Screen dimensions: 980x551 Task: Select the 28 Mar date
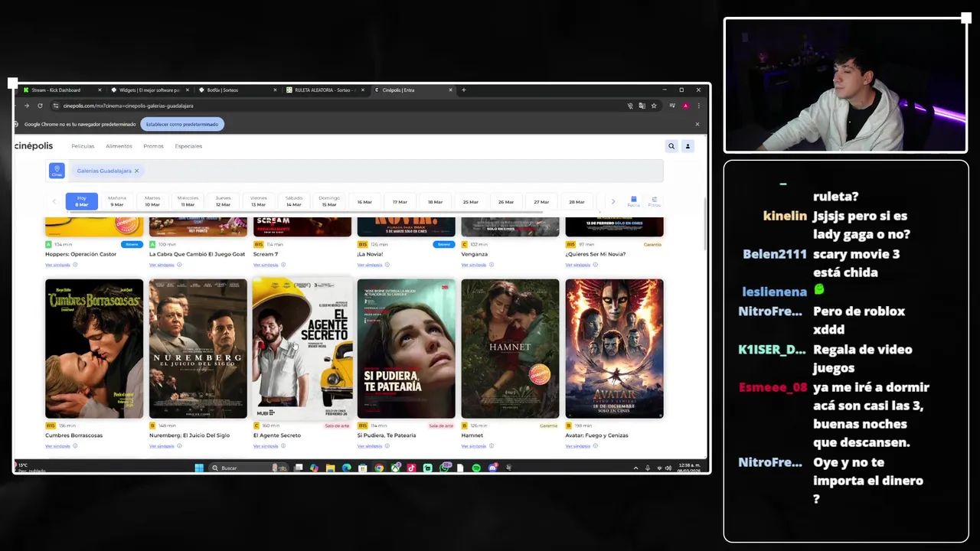pos(577,202)
